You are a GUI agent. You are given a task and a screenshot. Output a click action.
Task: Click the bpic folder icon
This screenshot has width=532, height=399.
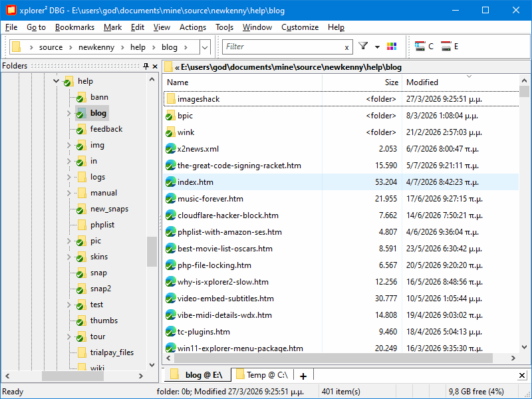[170, 115]
